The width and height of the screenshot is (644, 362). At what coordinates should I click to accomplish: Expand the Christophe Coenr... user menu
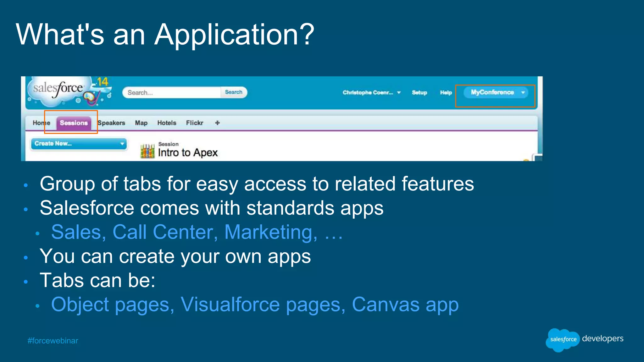pos(372,92)
